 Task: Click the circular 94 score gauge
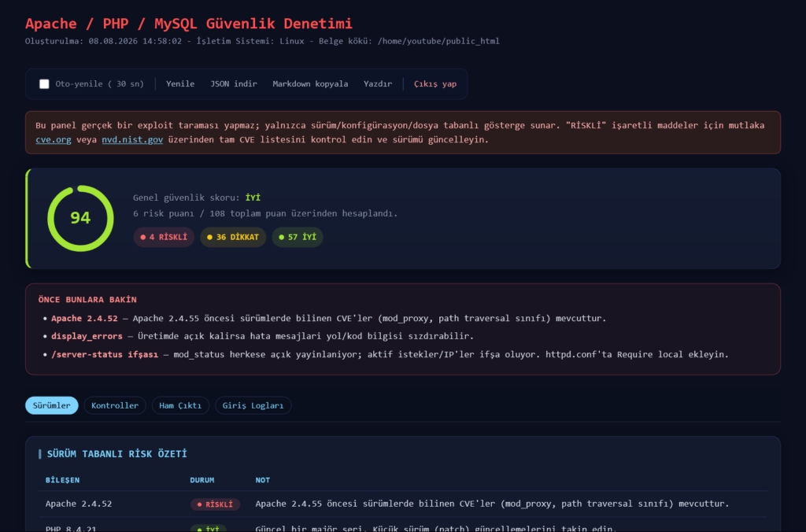[80, 218]
